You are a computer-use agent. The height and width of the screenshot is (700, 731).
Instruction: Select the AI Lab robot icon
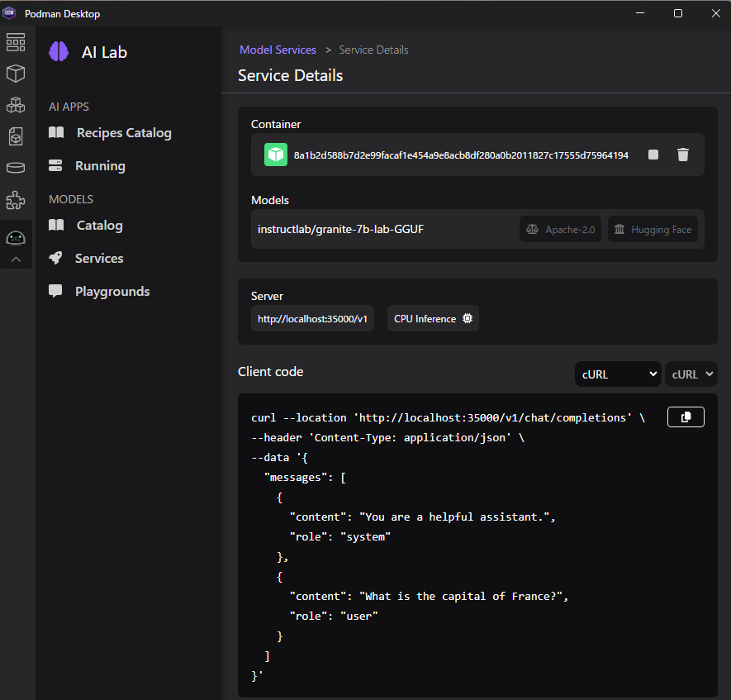16,238
